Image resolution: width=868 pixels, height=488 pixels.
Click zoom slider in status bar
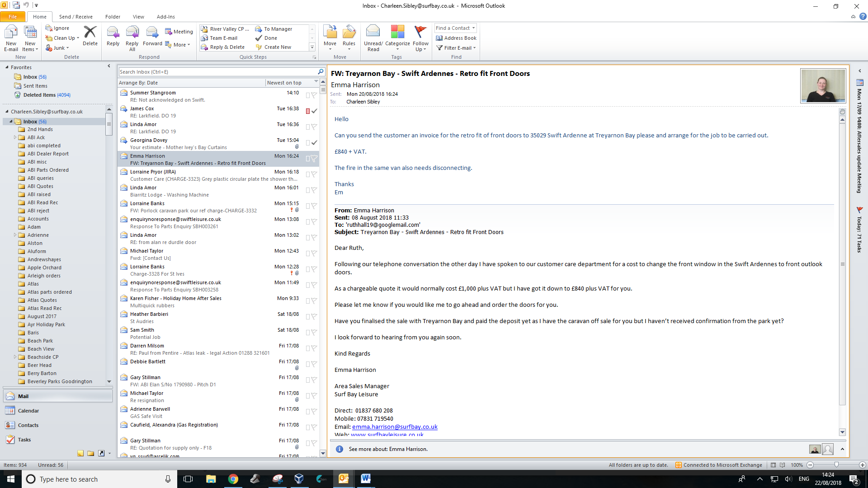click(836, 465)
